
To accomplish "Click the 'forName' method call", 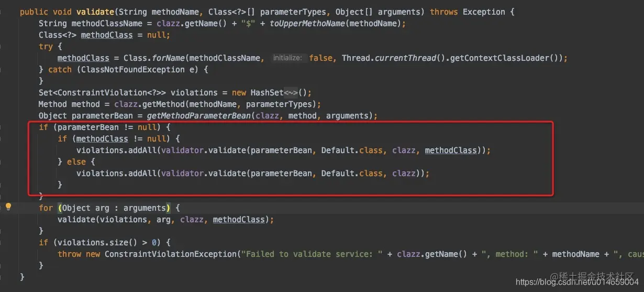I will pyautogui.click(x=171, y=58).
